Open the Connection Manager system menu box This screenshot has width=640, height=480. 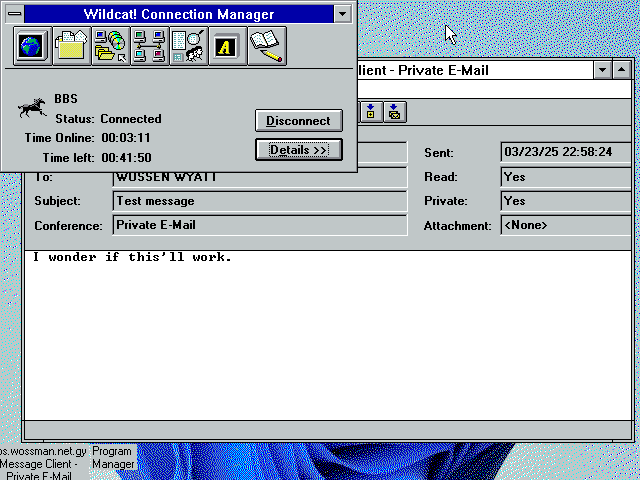(15, 14)
